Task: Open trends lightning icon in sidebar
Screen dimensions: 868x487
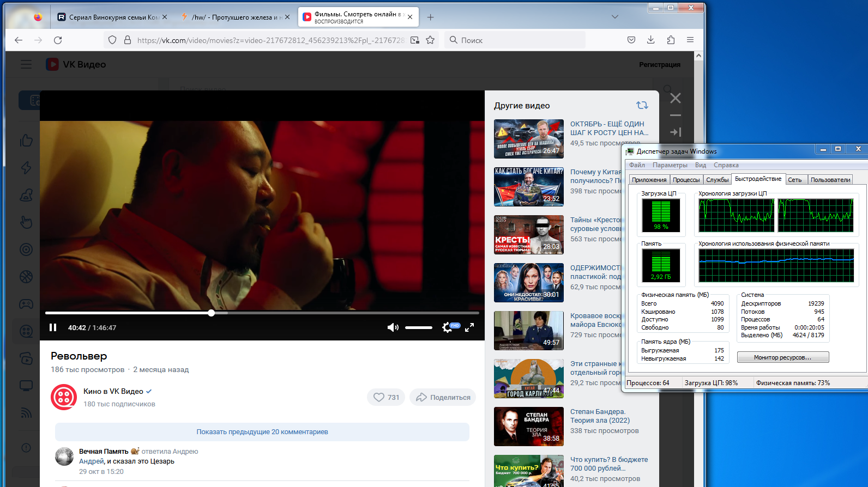Action: [26, 168]
